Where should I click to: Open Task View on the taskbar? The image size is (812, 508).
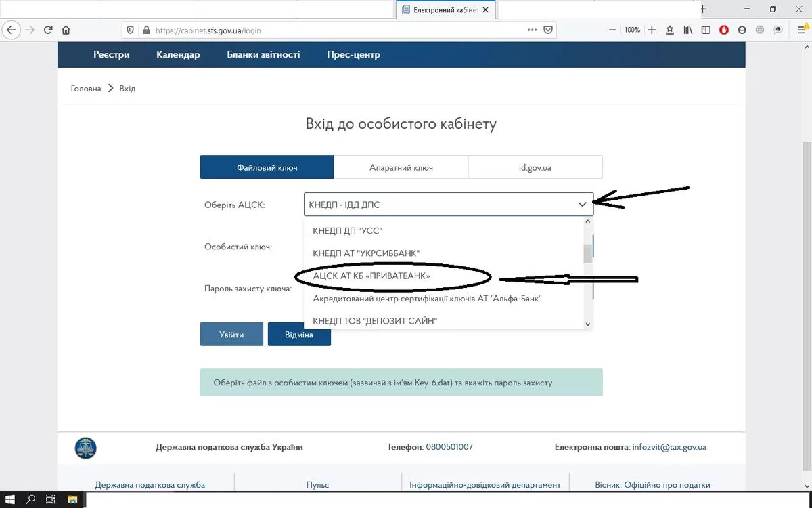(x=50, y=500)
